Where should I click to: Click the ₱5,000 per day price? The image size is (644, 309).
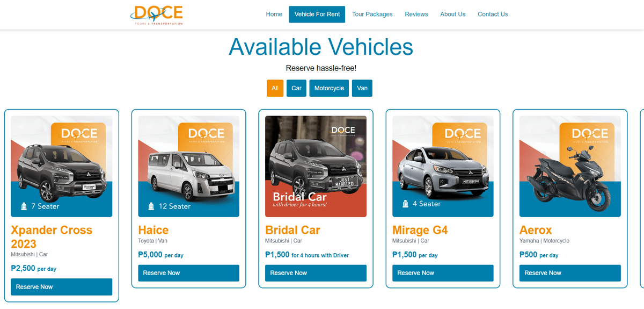pos(160,255)
